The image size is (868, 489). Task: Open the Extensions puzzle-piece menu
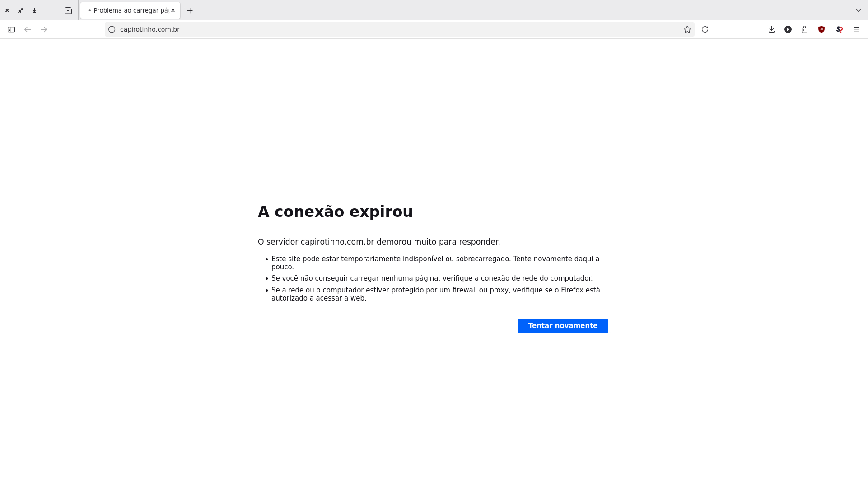804,29
